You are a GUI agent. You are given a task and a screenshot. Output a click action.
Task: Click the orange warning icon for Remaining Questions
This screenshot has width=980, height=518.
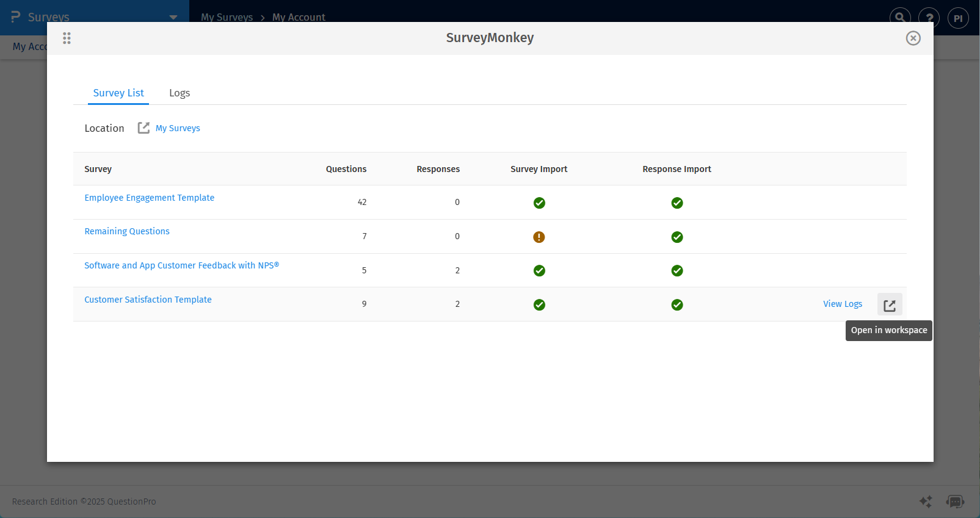coord(539,237)
